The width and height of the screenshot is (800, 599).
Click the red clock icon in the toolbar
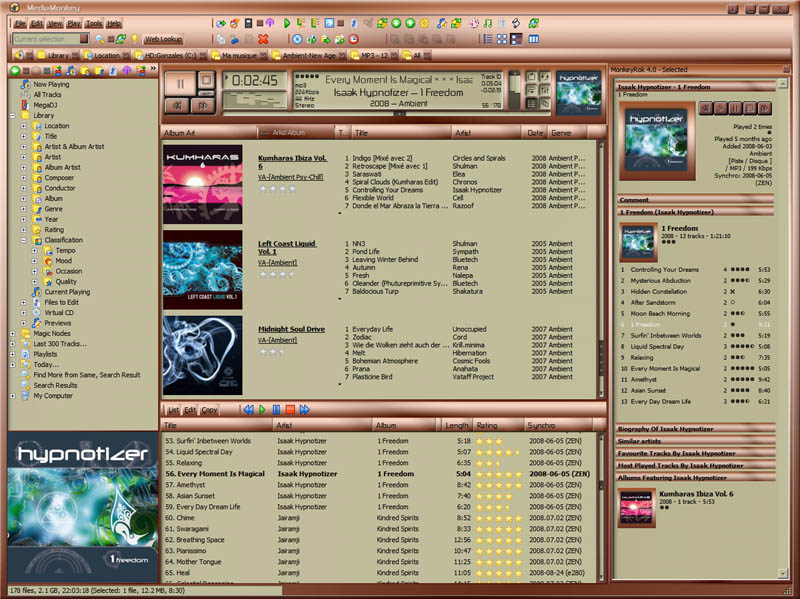tap(353, 39)
